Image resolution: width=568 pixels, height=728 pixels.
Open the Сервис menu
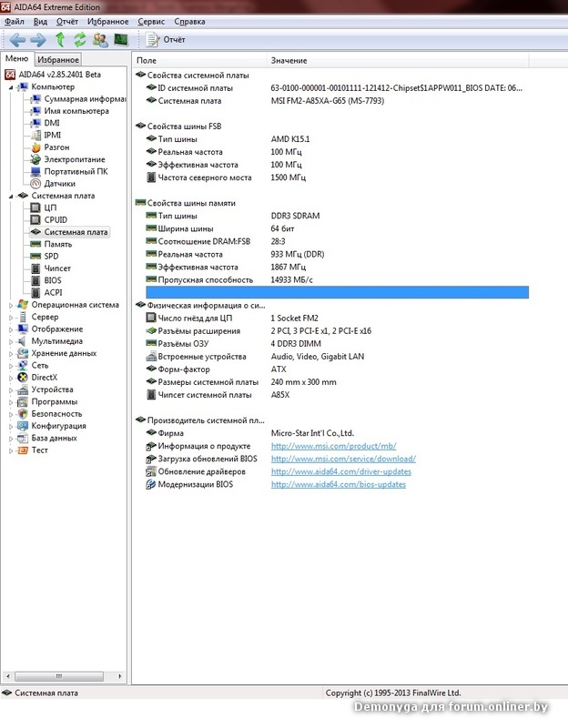[151, 21]
